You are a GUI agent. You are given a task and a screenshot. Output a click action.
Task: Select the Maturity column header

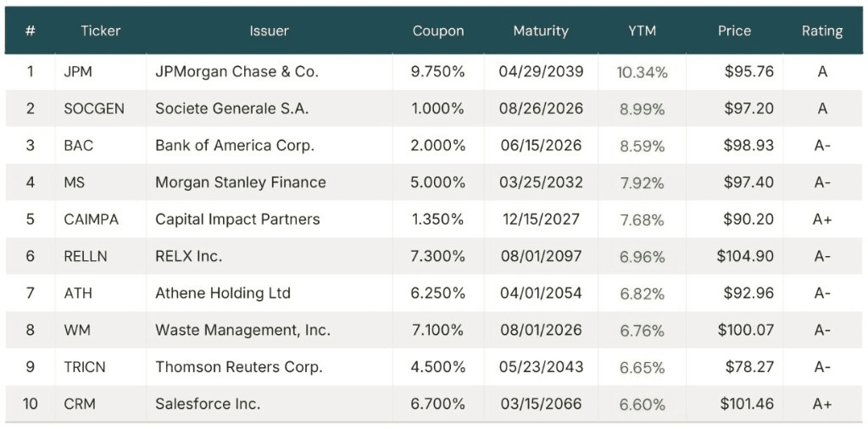click(x=541, y=31)
